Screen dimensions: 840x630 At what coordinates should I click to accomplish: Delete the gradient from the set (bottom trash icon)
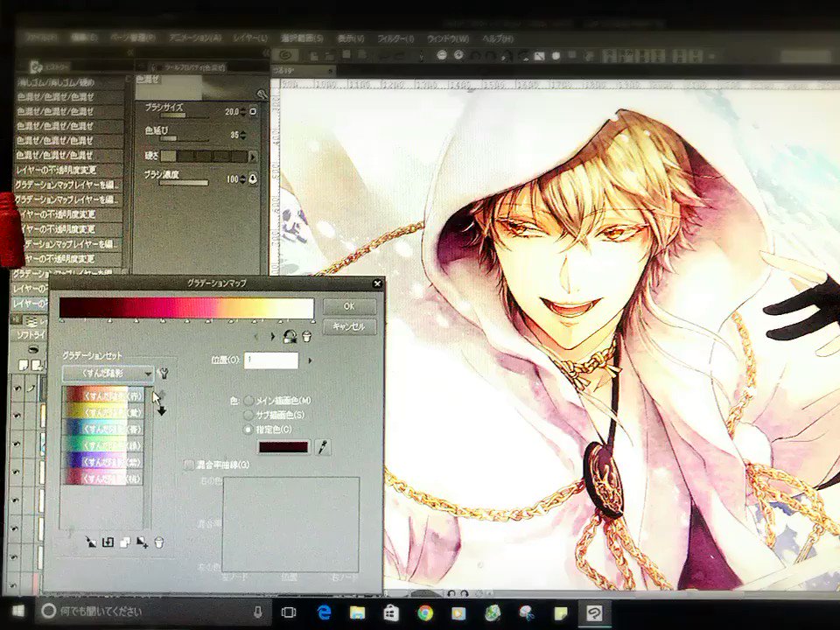pos(158,542)
